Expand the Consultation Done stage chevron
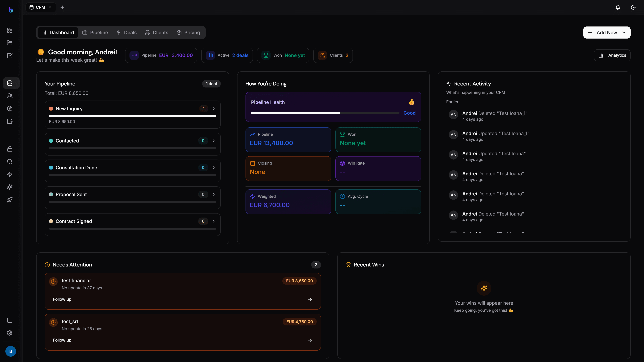 [213, 168]
